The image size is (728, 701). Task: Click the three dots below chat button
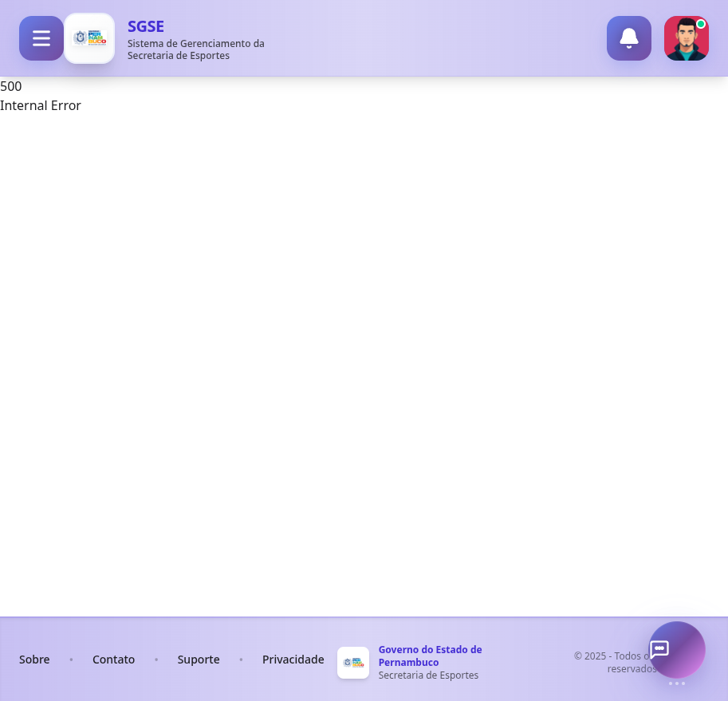pos(676,683)
